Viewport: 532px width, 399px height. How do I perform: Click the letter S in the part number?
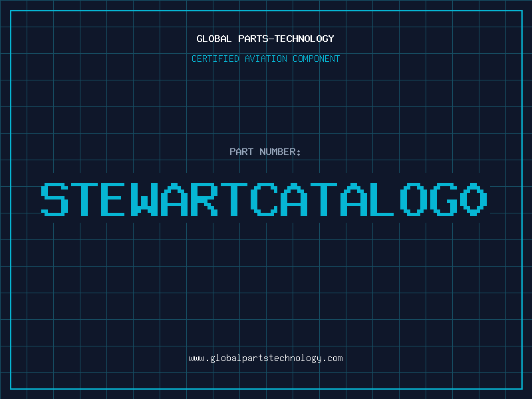pos(55,199)
